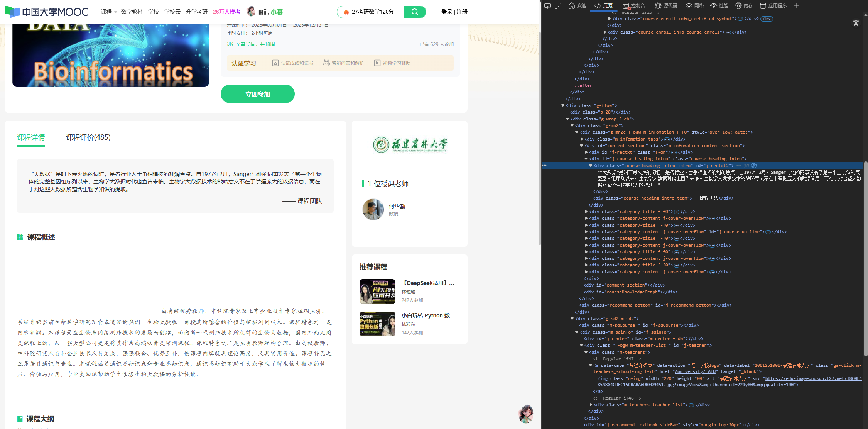
Task: Toggle device emulation mode icon
Action: pyautogui.click(x=558, y=6)
